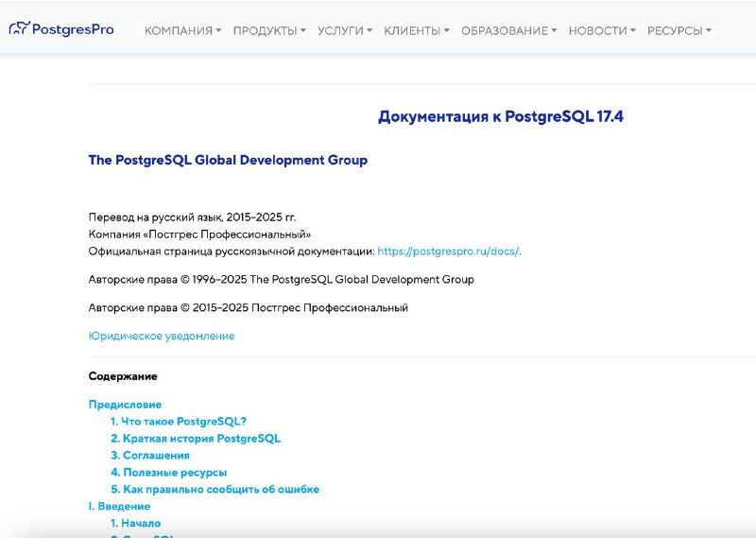The height and width of the screenshot is (538, 756).
Task: Click 'The PostgreSQL Global Development Group' heading
Action: [x=228, y=160]
